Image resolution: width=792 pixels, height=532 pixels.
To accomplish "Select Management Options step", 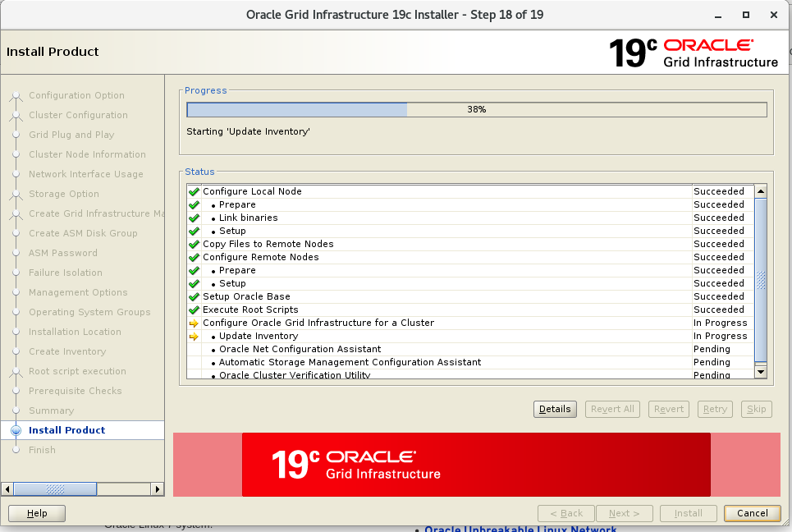I will tap(78, 292).
